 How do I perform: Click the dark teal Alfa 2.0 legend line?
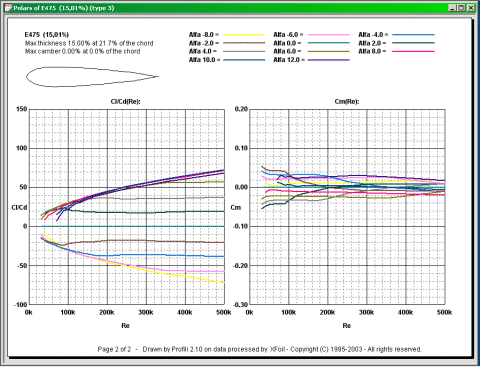tap(413, 43)
